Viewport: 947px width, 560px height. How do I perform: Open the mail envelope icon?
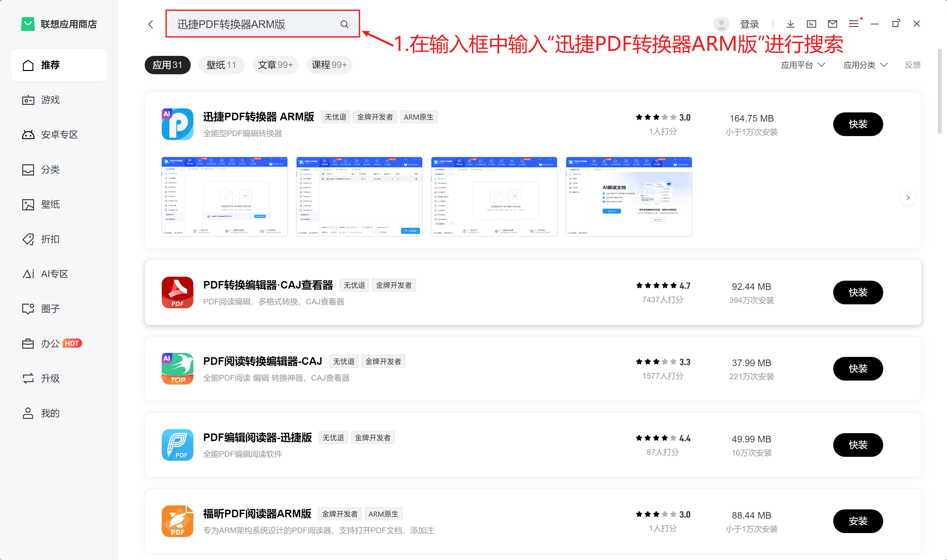pos(832,24)
